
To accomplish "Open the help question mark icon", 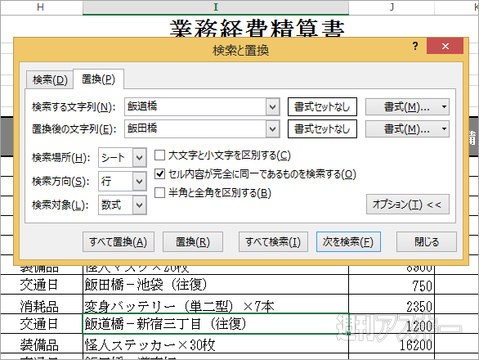I will 415,46.
